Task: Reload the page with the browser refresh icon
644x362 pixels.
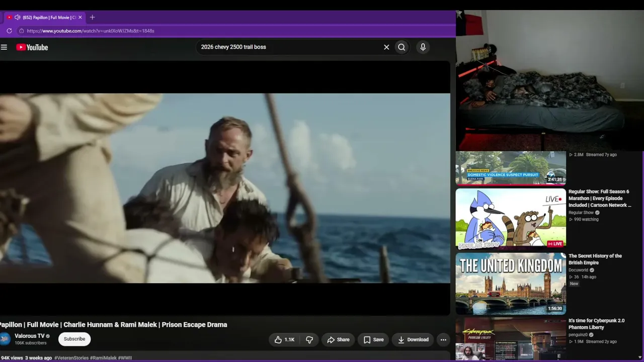Action: click(9, 31)
